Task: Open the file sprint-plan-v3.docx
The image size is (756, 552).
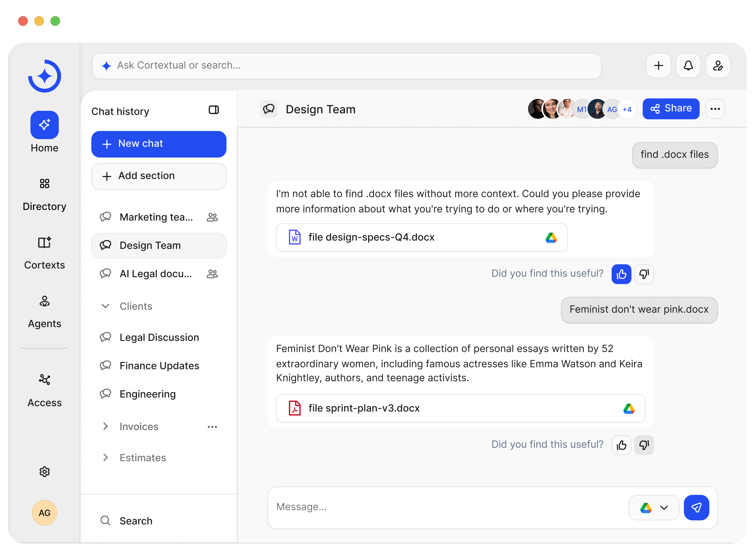Action: click(x=460, y=408)
